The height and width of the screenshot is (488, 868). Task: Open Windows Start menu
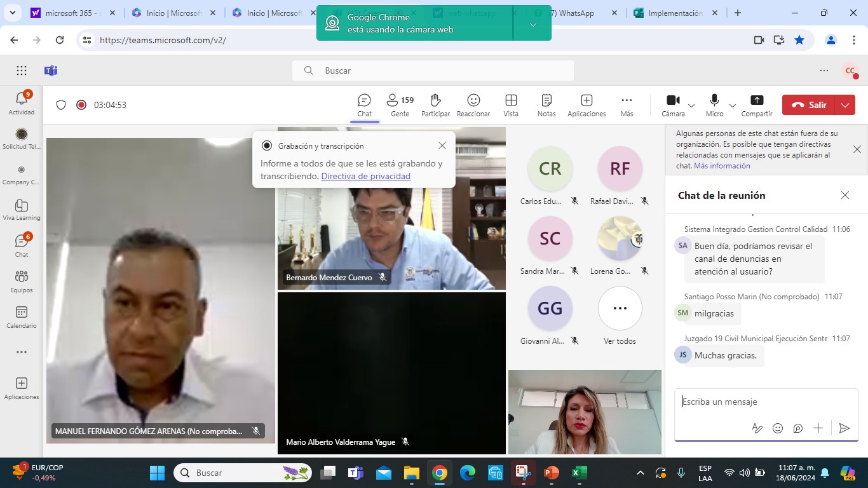pyautogui.click(x=156, y=473)
